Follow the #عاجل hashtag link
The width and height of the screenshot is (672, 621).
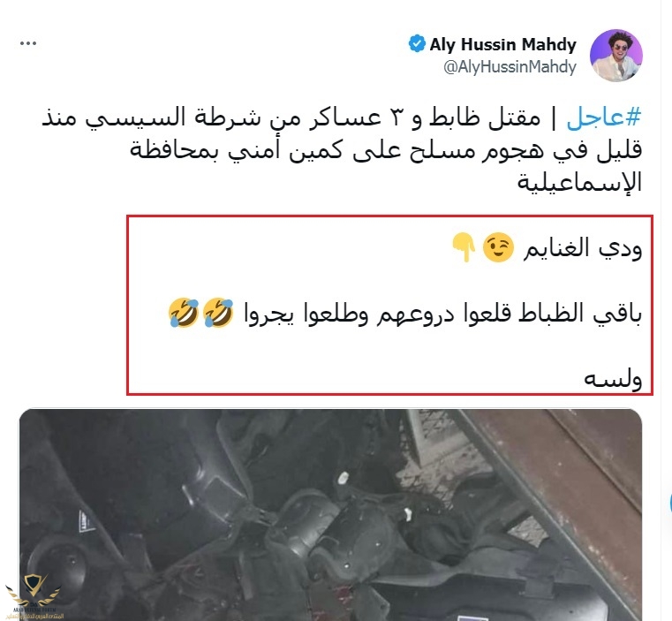pyautogui.click(x=603, y=117)
